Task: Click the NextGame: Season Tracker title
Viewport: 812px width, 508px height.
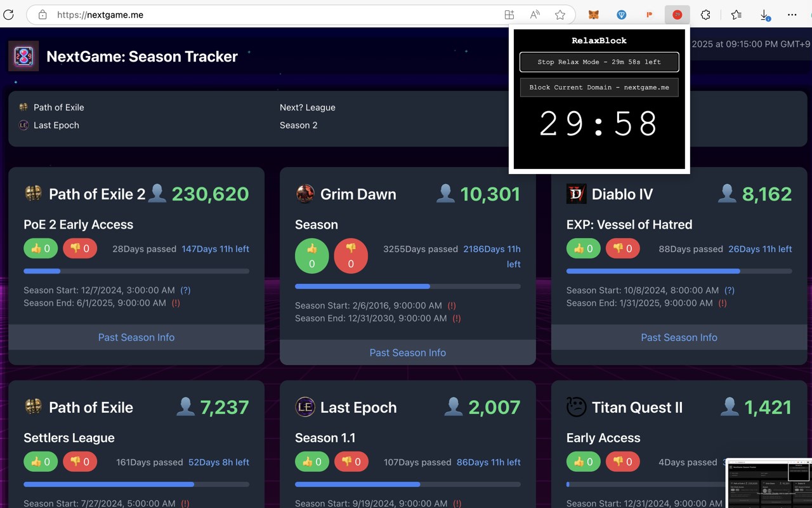Action: [x=142, y=57]
